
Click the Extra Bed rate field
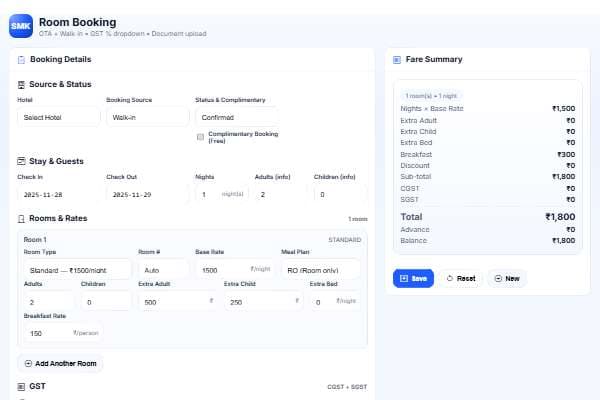(x=335, y=302)
